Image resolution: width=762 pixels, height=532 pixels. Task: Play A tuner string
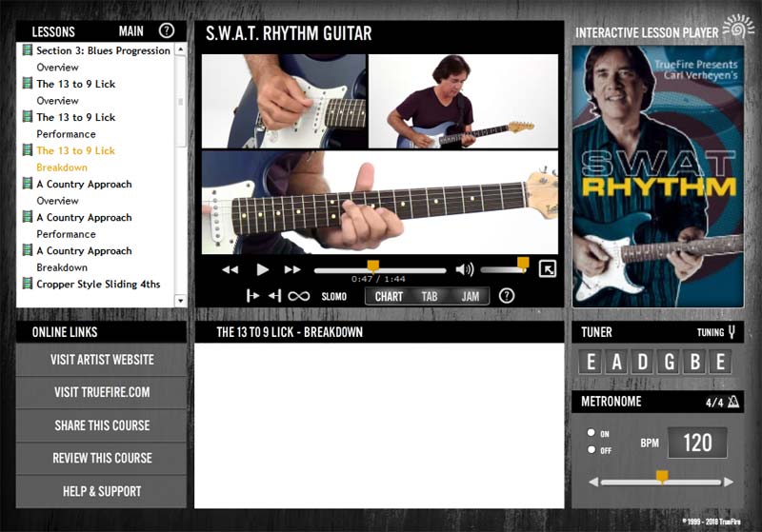[x=616, y=362]
